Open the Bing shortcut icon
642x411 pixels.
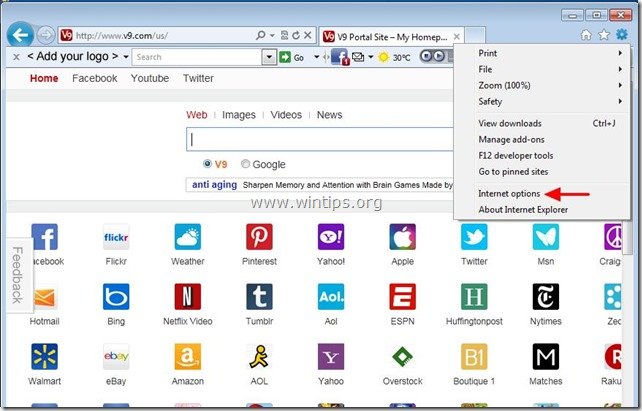(116, 297)
